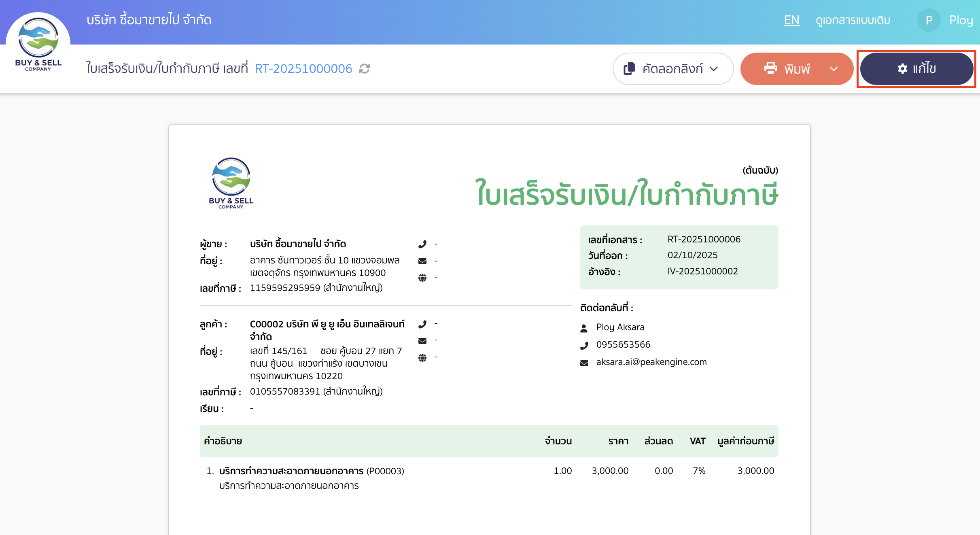Click the envelope icon in the seller section
This screenshot has width=980, height=535.
coord(423,261)
